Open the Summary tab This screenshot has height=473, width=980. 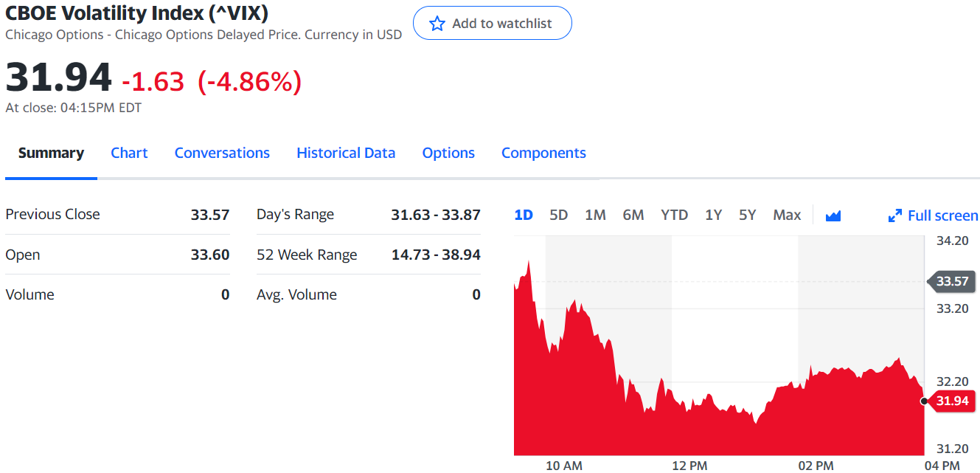point(51,153)
